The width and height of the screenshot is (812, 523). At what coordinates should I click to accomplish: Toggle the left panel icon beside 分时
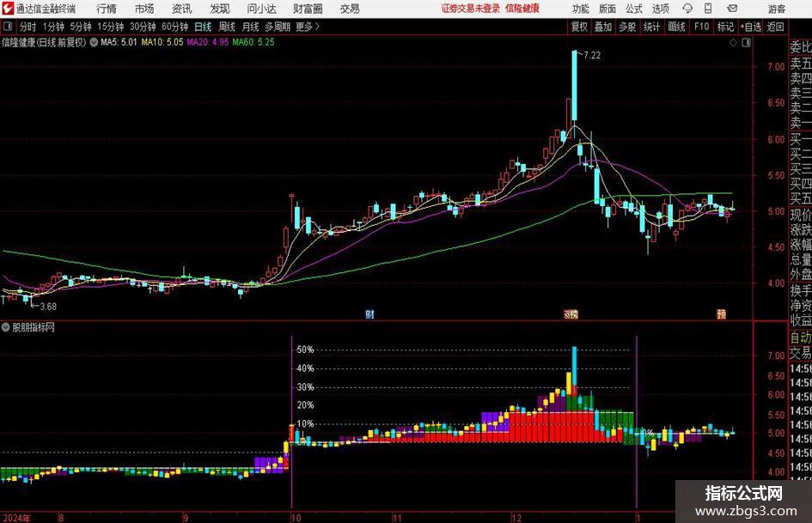[x=8, y=27]
